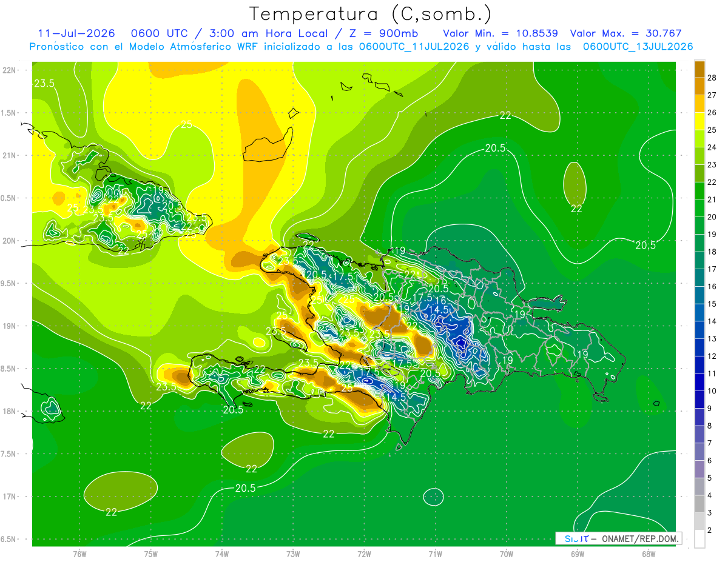The image size is (728, 562).
Task: Click the "0600UTC_11JUL2026" initialization timestamp
Action: tap(414, 47)
